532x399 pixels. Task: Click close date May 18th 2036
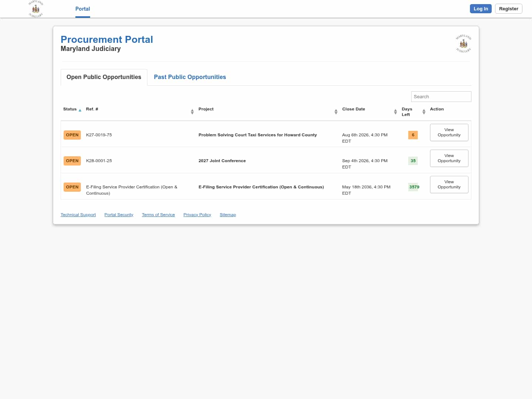366,190
